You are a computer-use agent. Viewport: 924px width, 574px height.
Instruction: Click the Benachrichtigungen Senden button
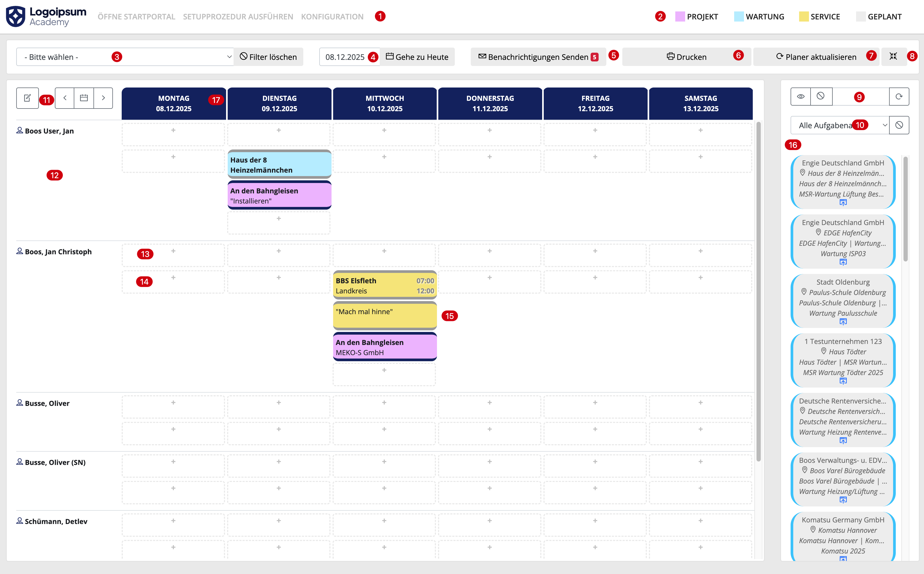tap(538, 57)
